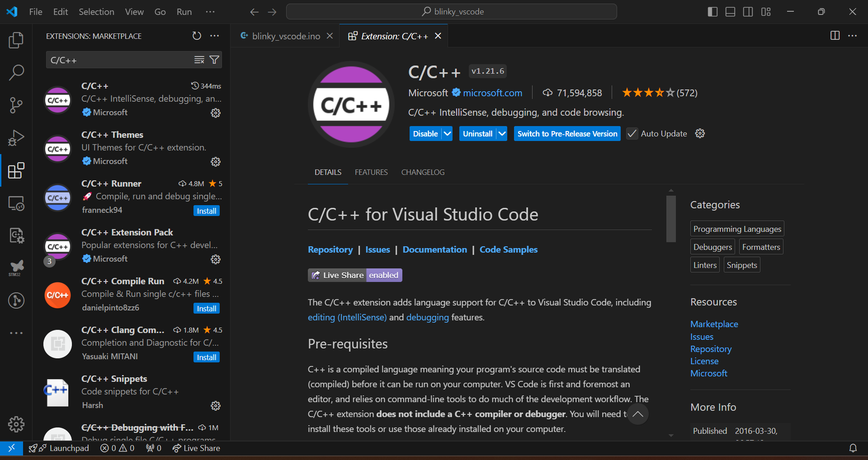Toggle bottom panel visibility
868x460 pixels.
(730, 12)
